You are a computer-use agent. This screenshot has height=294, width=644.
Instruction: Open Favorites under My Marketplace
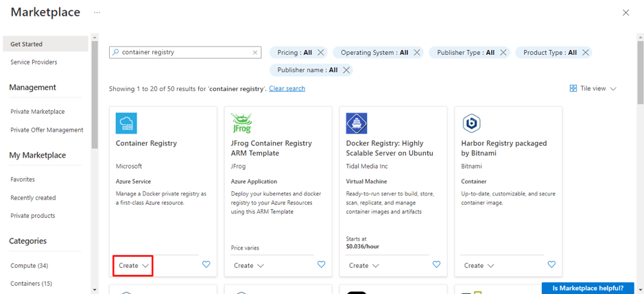[x=23, y=180]
